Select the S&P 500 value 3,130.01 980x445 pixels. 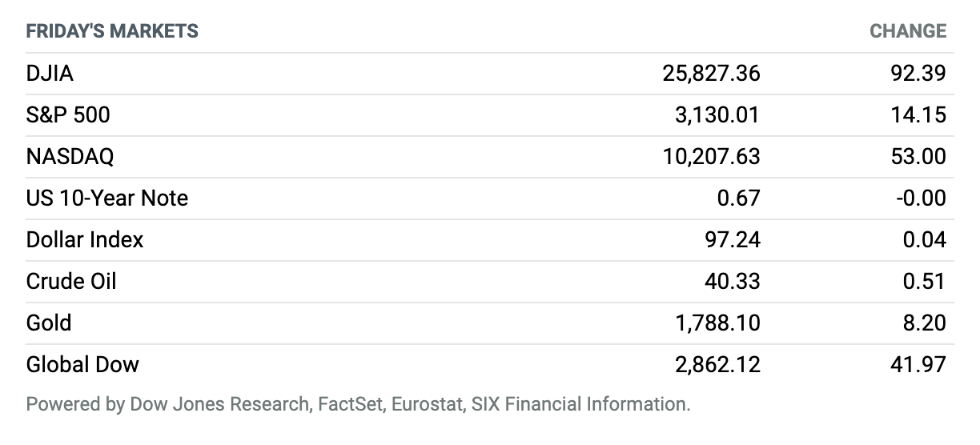pos(717,115)
